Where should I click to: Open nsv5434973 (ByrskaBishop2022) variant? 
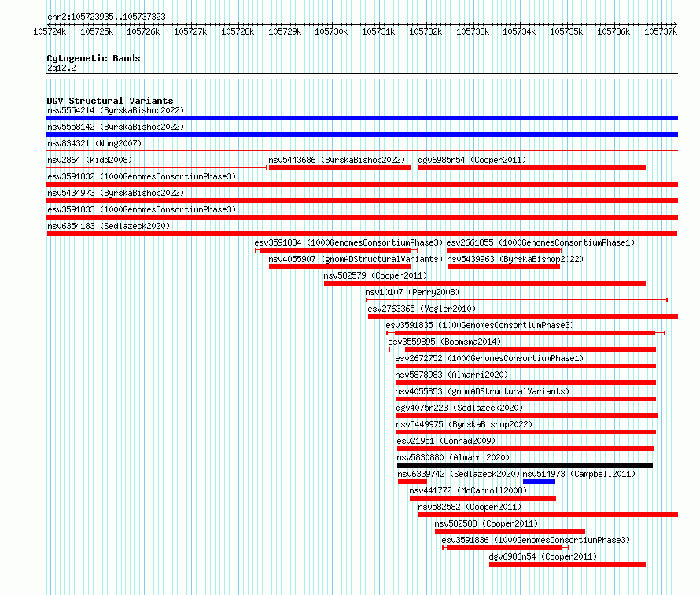[x=116, y=193]
